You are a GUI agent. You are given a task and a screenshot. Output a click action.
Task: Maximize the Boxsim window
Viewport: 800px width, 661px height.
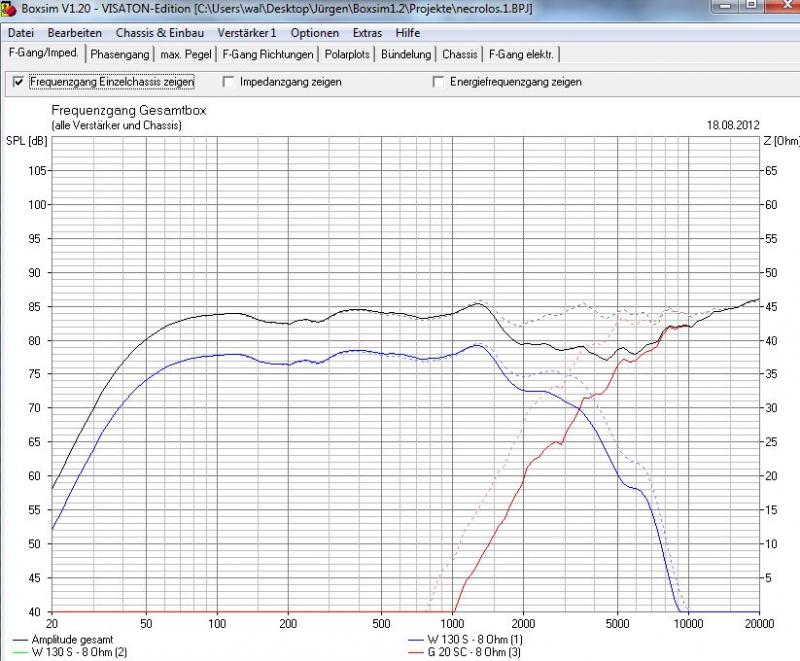751,5
